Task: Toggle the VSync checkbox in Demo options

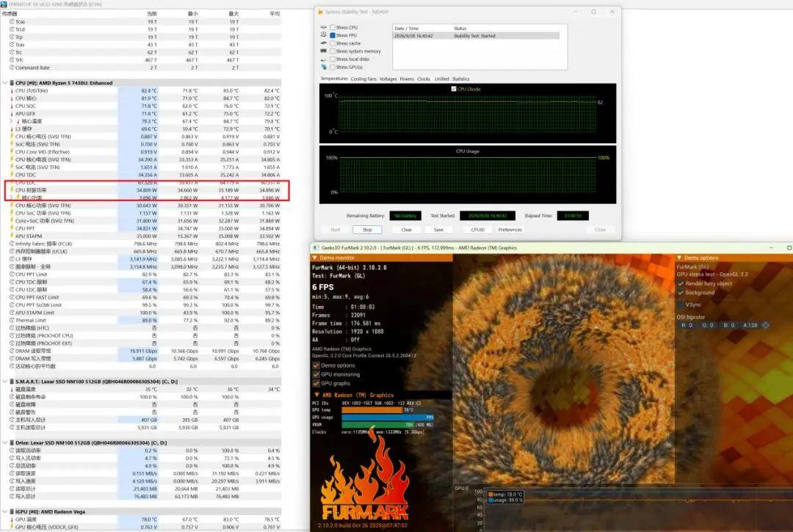Action: (681, 305)
